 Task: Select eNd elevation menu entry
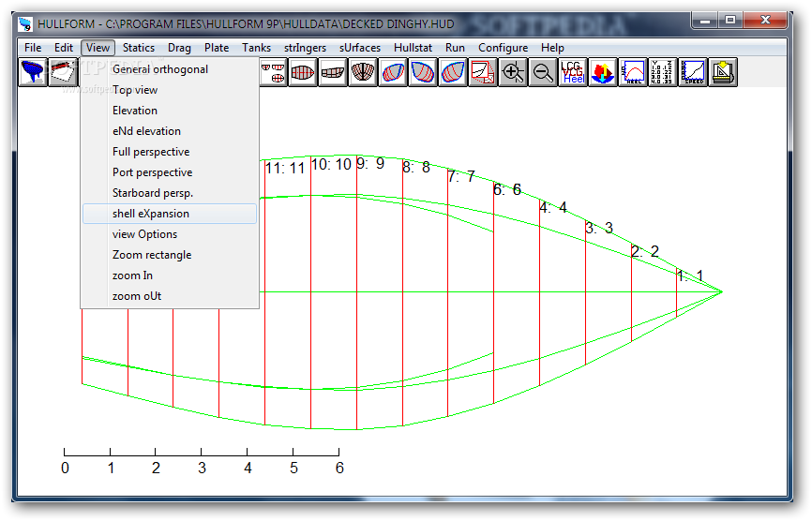click(x=170, y=131)
